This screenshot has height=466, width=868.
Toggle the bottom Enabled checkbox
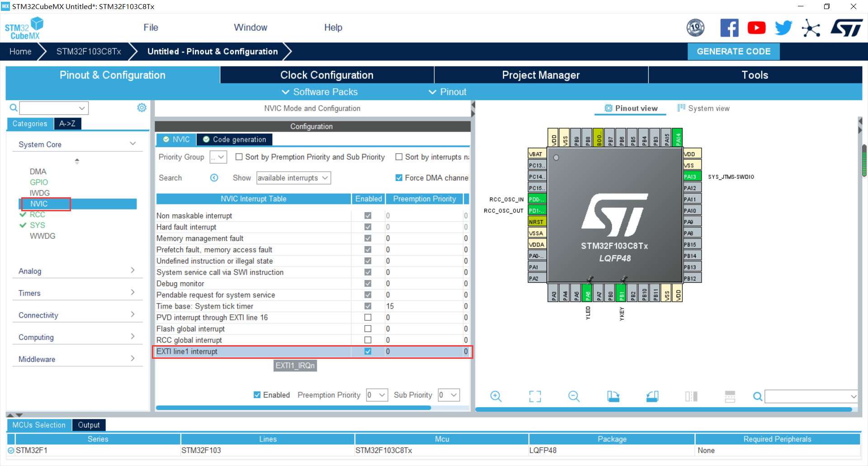tap(257, 395)
